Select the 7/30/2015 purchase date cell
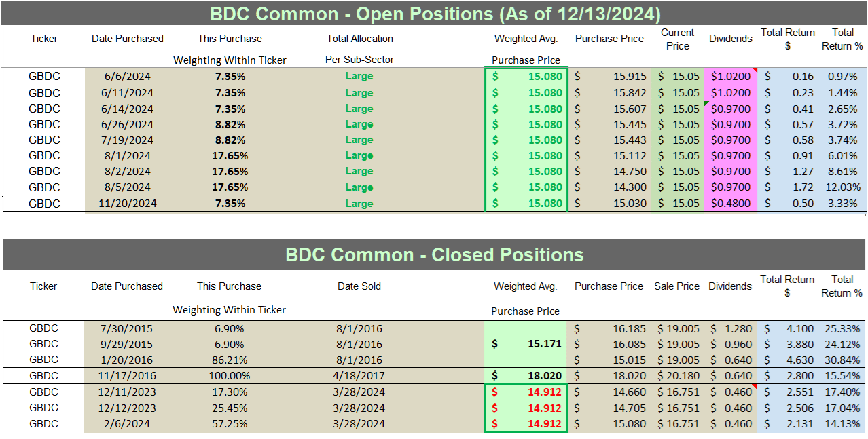 point(127,329)
